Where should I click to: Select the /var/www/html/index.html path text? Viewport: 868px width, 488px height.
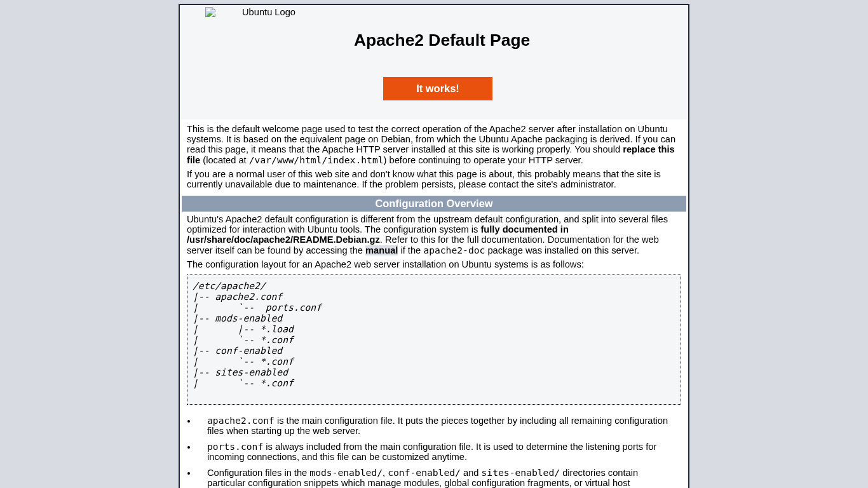316,160
